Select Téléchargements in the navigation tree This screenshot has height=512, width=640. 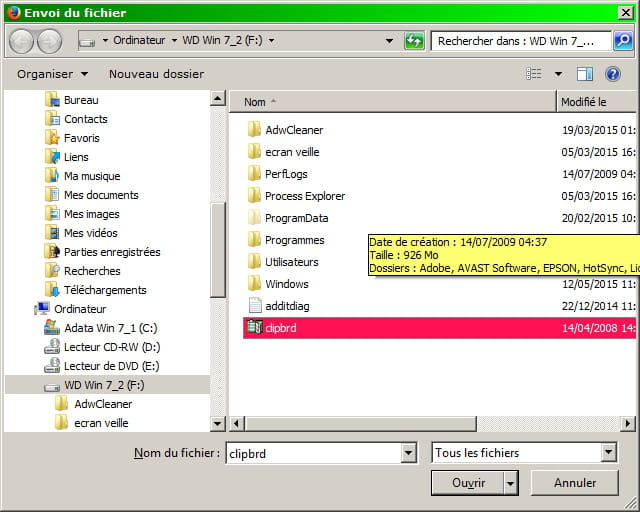pos(105,290)
